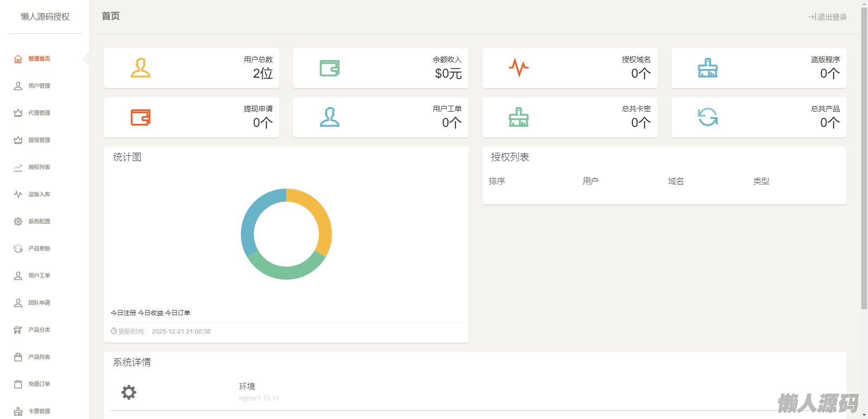Navigate to 产品分类 in the sidebar

point(39,330)
